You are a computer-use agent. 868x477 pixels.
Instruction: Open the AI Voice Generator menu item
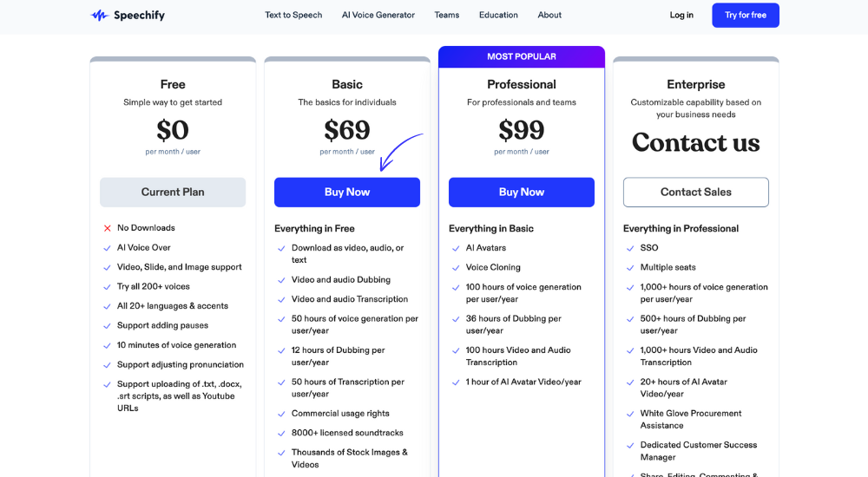click(x=378, y=15)
